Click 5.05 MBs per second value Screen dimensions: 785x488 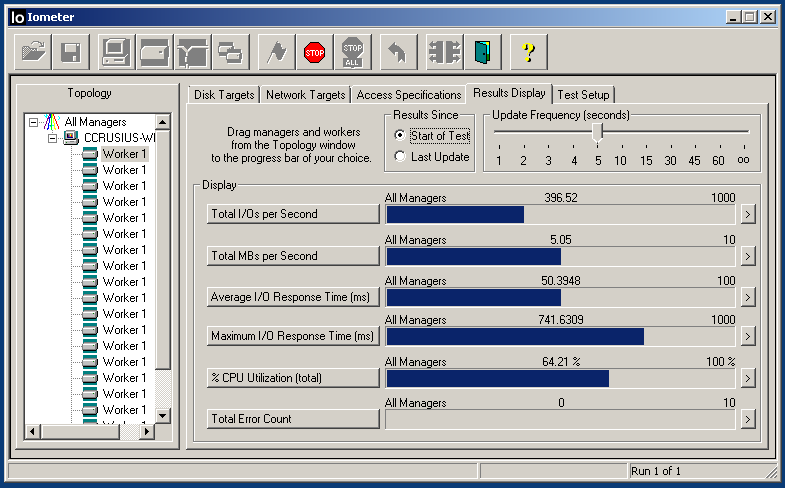point(561,240)
